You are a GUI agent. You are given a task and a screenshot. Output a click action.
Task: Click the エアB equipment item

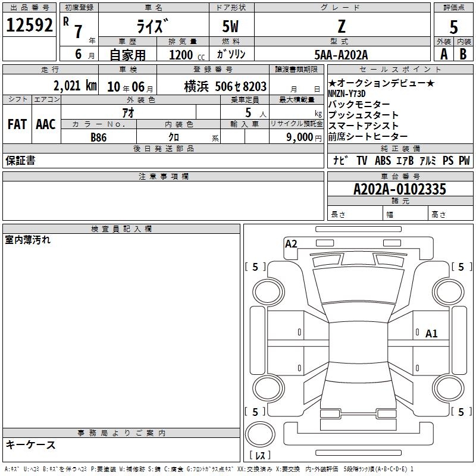(405, 160)
